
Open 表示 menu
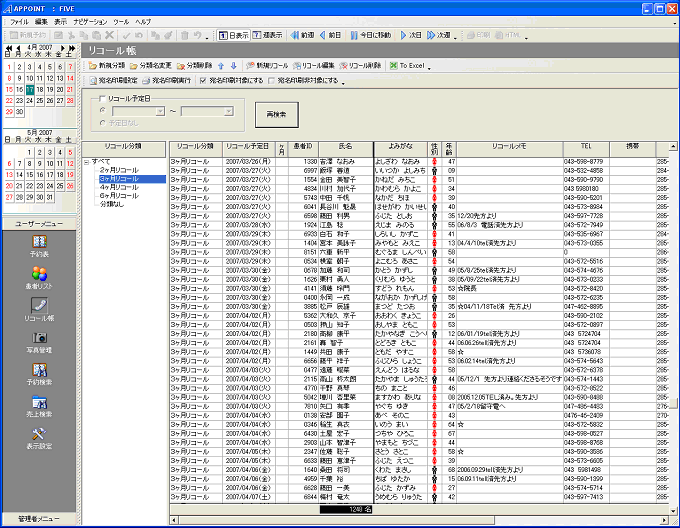60,22
